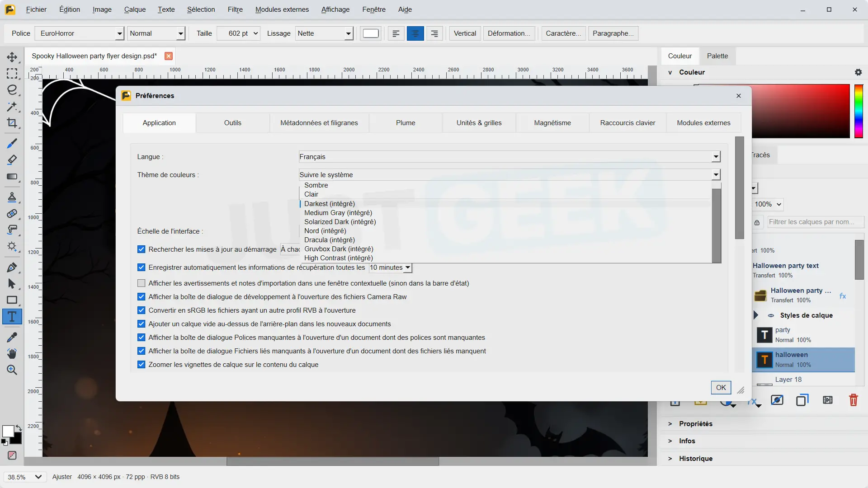Select the Eraser tool
The width and height of the screenshot is (868, 488).
coord(12,160)
